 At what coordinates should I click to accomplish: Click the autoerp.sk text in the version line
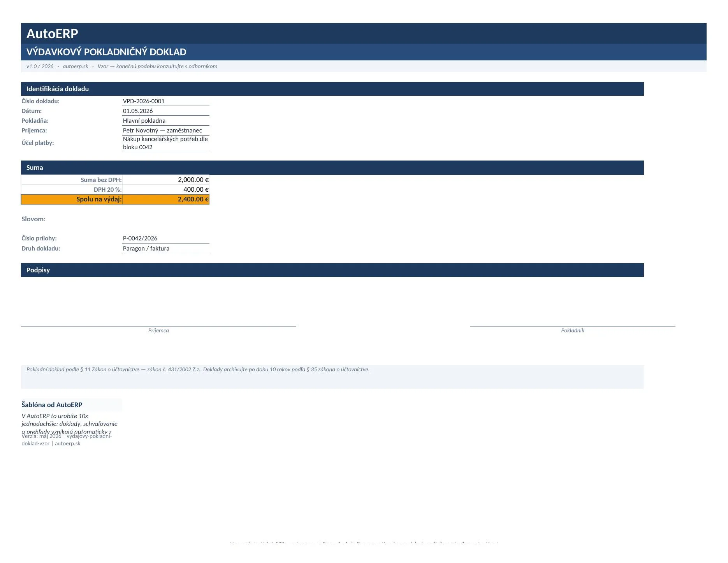76,66
